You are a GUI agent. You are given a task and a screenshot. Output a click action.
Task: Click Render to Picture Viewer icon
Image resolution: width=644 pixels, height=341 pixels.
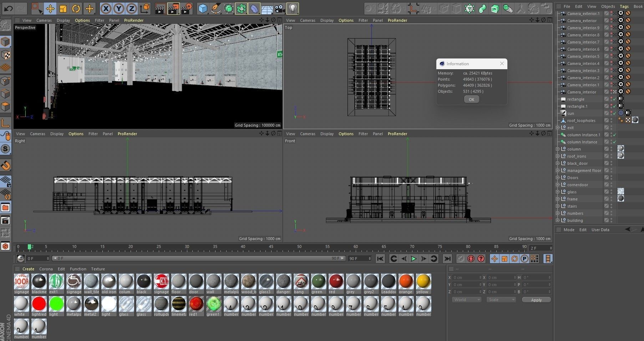point(173,8)
